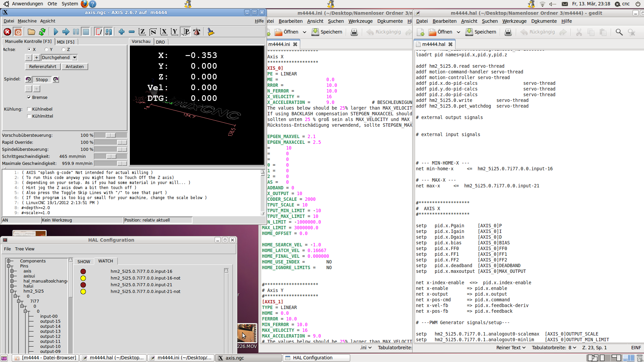The width and height of the screenshot is (644, 362).
Task: Select input-00 pin in HAL tree
Action: click(x=49, y=316)
